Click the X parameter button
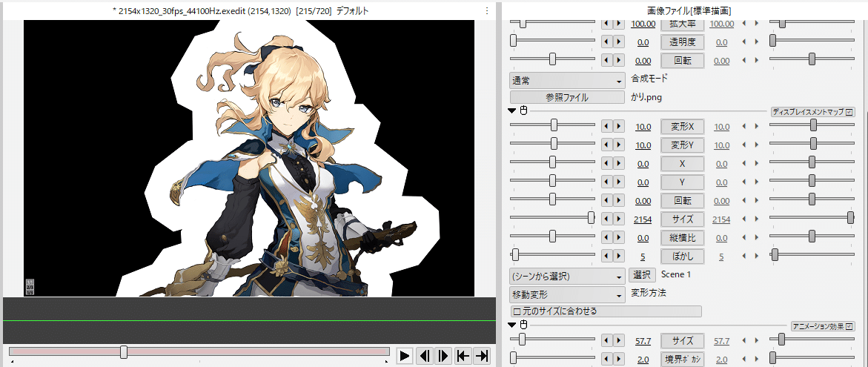868x367 pixels. pyautogui.click(x=683, y=164)
